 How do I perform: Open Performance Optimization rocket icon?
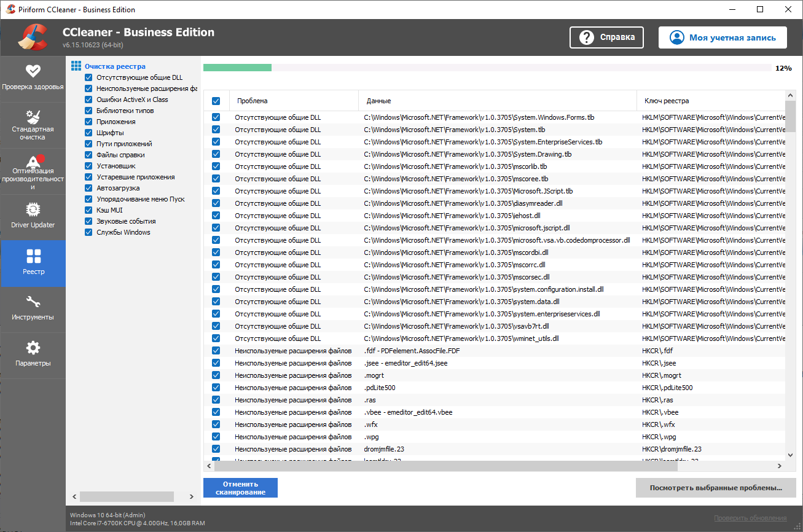(33, 161)
